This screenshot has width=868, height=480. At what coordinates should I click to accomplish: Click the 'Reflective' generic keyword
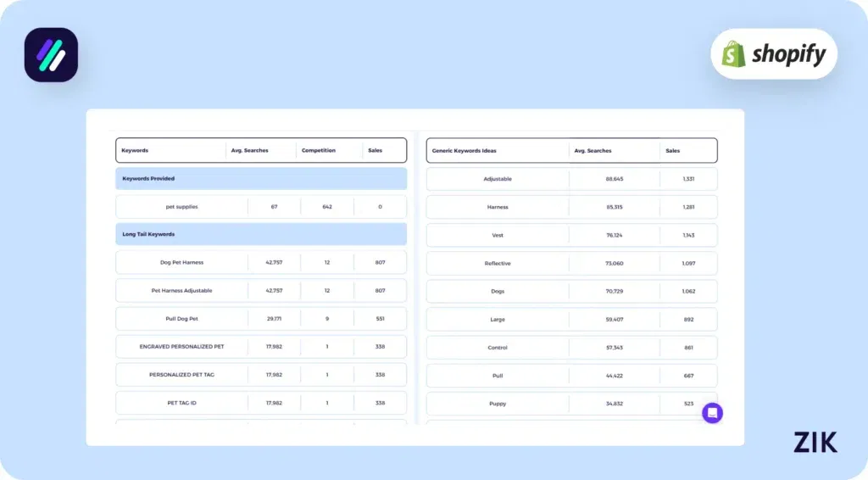[x=497, y=264]
